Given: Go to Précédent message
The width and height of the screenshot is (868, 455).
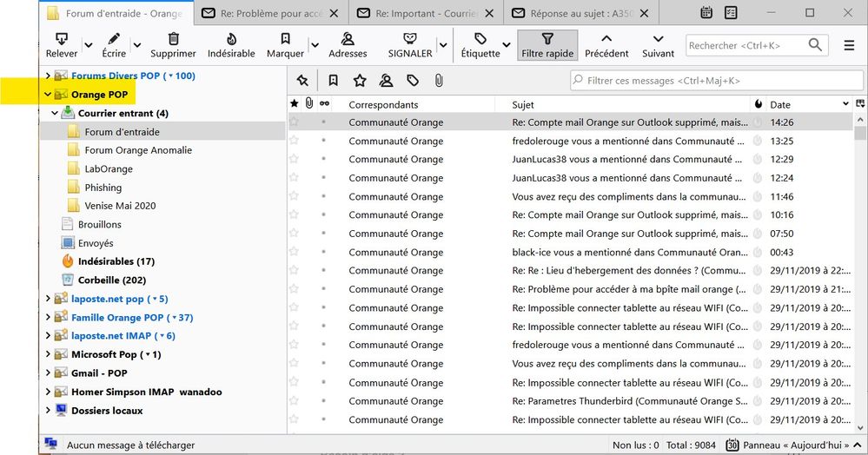Looking at the screenshot, I should (x=606, y=45).
